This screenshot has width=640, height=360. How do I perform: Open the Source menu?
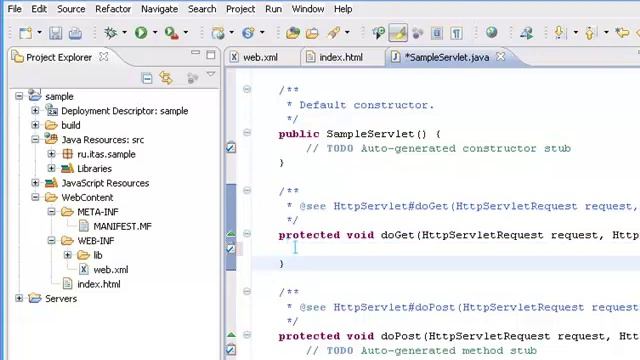(x=71, y=9)
